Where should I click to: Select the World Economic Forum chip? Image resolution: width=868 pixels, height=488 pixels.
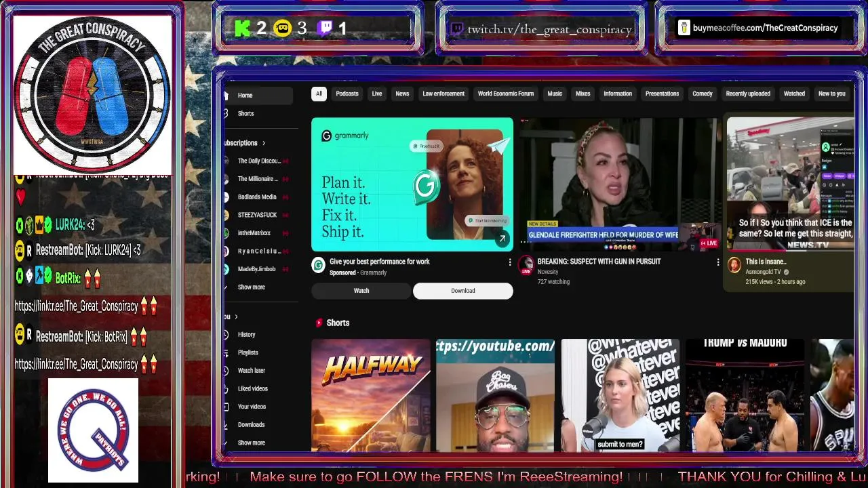point(506,94)
